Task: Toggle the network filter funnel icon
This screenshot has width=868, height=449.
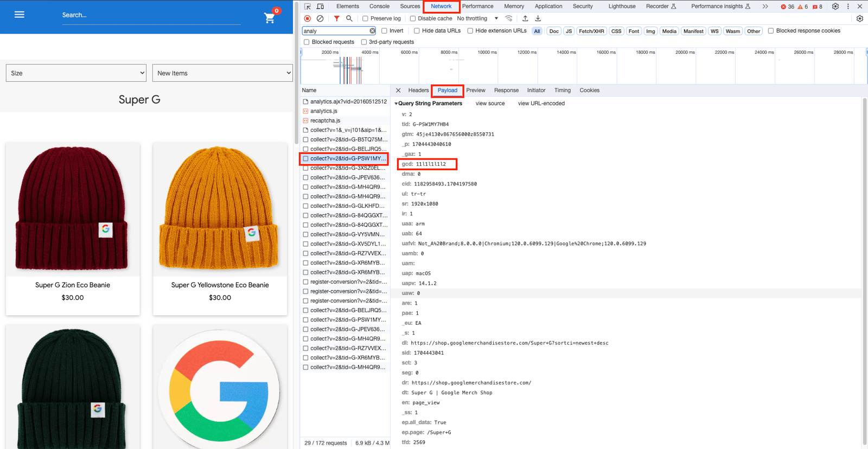Action: click(x=336, y=18)
